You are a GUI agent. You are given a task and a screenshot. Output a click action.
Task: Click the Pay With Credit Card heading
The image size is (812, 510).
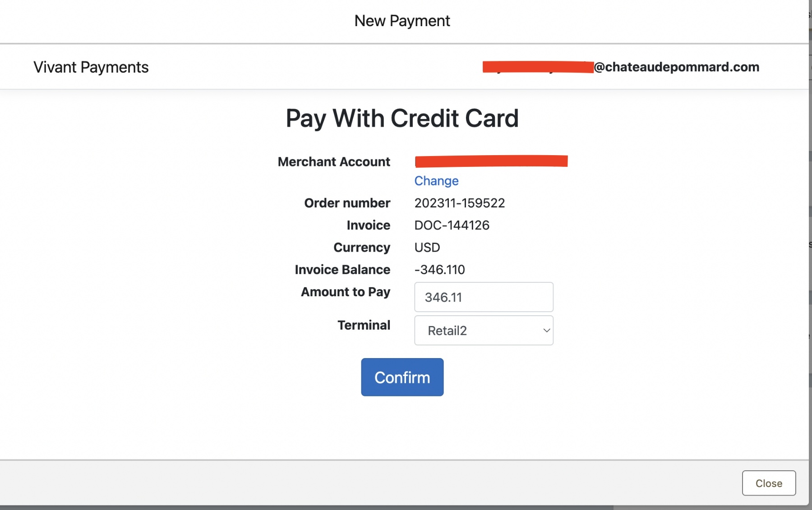click(x=402, y=118)
